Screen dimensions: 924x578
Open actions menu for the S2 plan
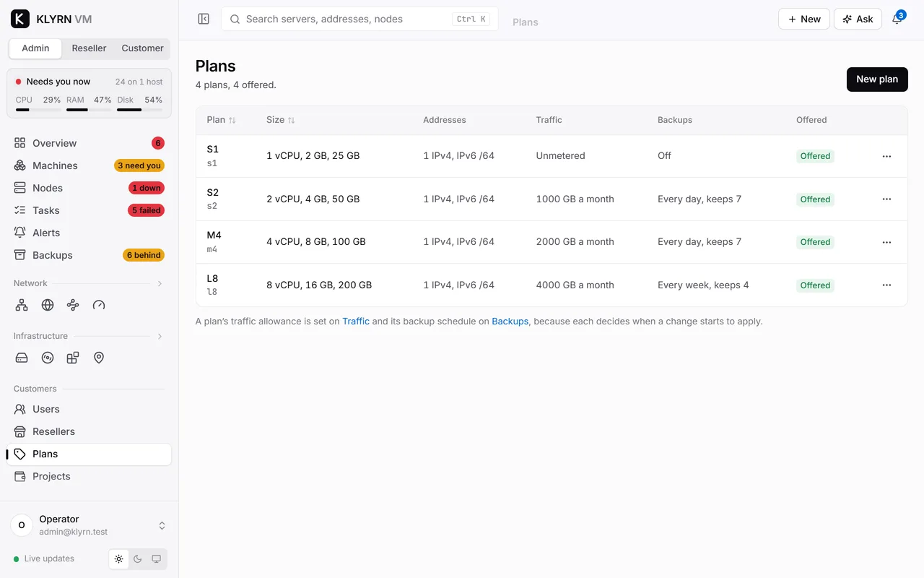(x=886, y=199)
